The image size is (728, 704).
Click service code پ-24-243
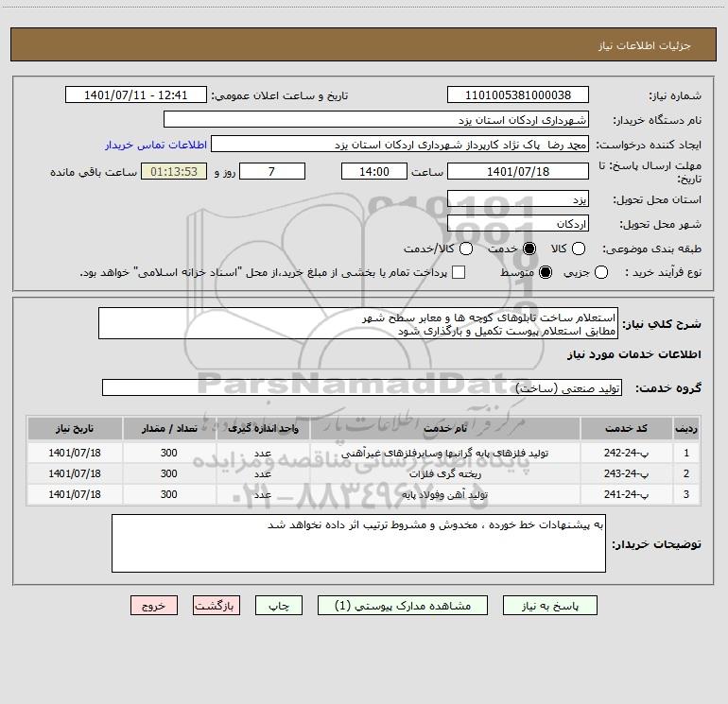(x=626, y=473)
